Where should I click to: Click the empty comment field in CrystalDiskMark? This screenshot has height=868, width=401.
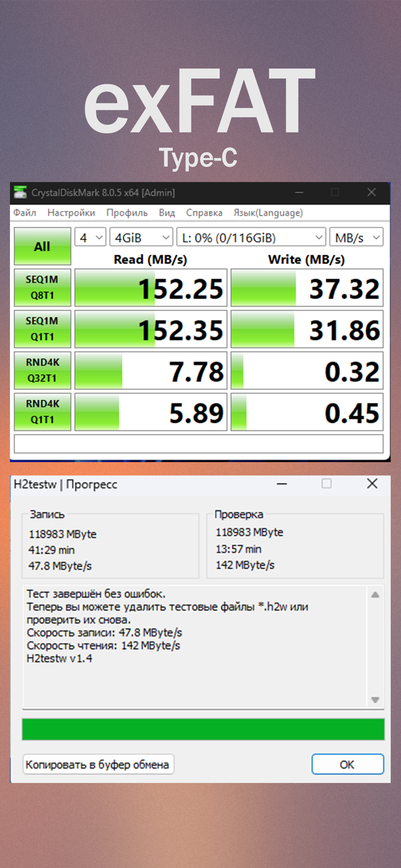pos(199,444)
